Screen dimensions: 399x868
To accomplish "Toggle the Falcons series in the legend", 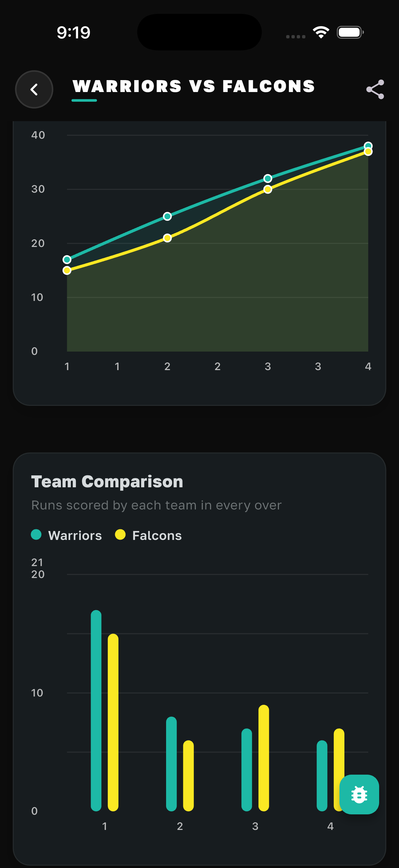I will coord(157,535).
